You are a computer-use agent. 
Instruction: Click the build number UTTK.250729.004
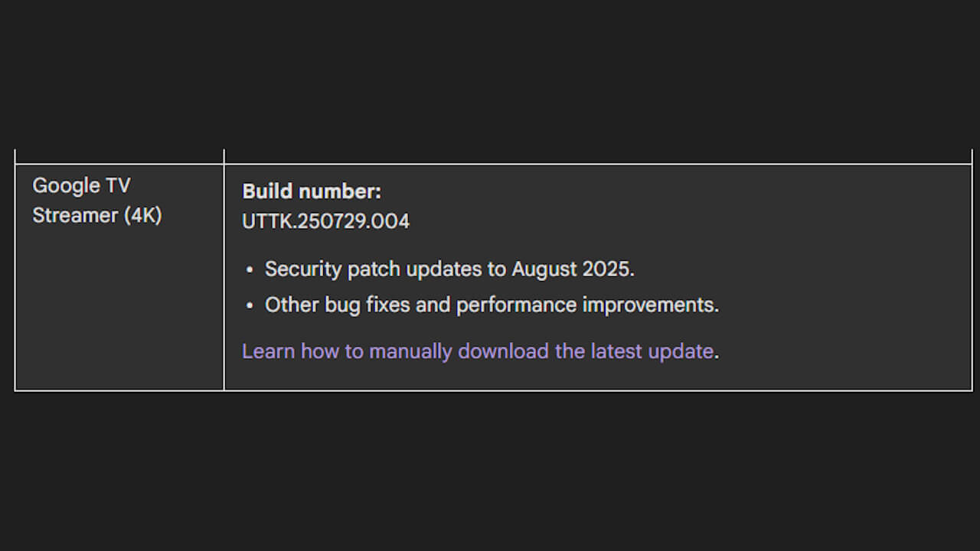pos(325,221)
